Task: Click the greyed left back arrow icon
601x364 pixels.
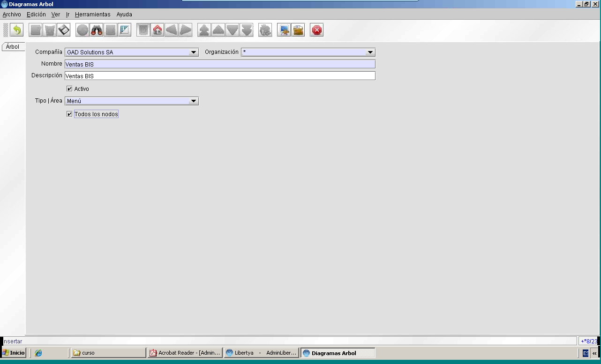Action: [x=172, y=30]
